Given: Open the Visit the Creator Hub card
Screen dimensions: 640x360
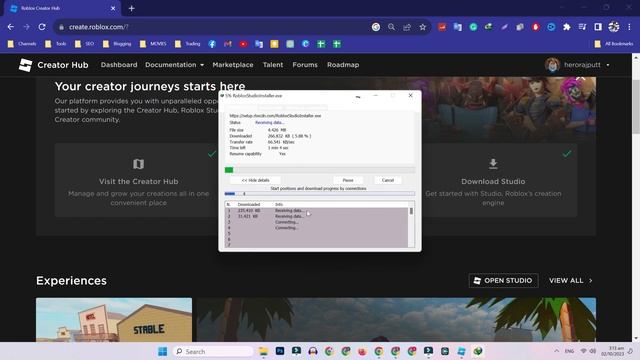Looking at the screenshot, I should point(138,180).
